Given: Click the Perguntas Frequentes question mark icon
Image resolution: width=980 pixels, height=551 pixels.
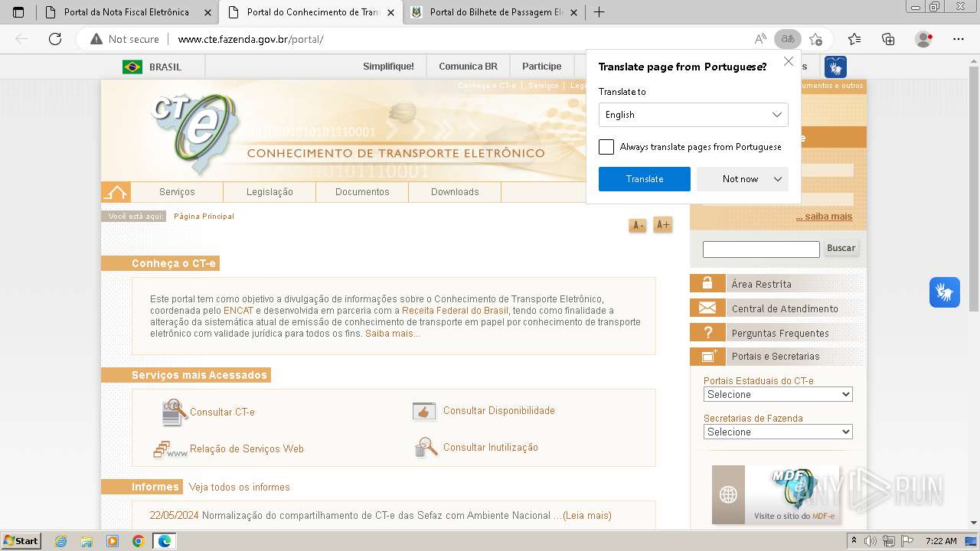Looking at the screenshot, I should [707, 332].
